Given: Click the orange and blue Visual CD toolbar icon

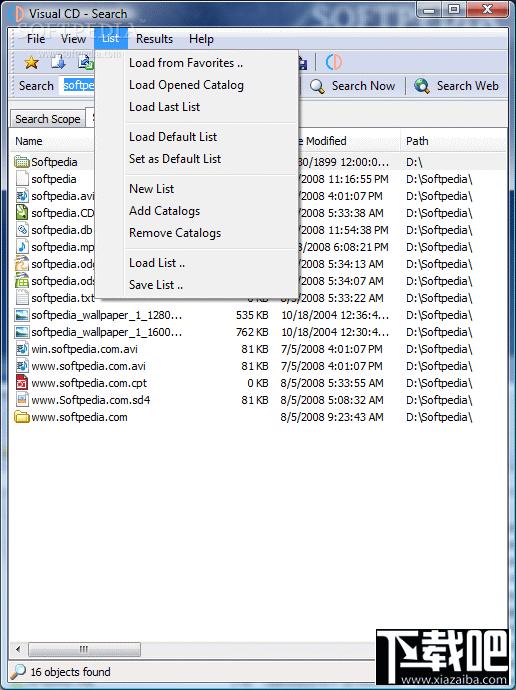Looking at the screenshot, I should pyautogui.click(x=333, y=62).
